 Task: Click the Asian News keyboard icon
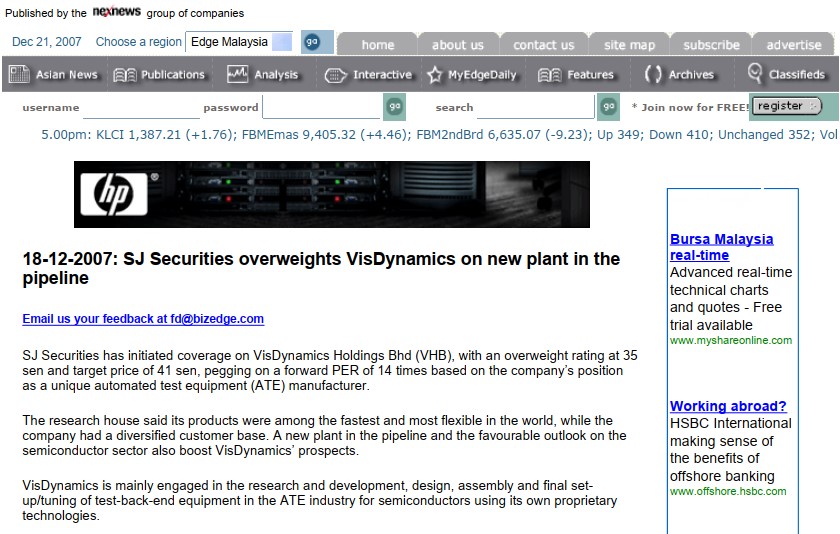[20, 74]
